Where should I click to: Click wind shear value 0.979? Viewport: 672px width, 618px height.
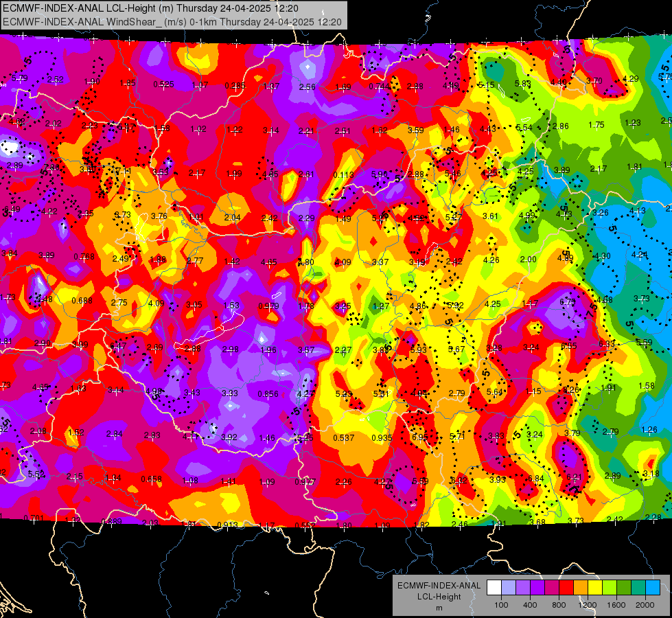(268, 306)
